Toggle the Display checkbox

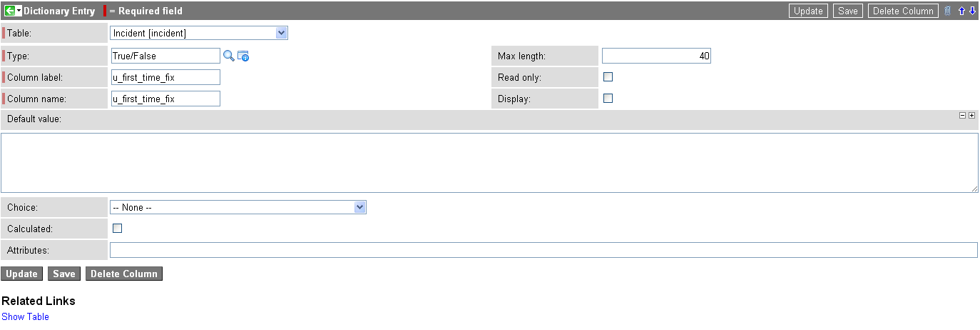click(608, 98)
